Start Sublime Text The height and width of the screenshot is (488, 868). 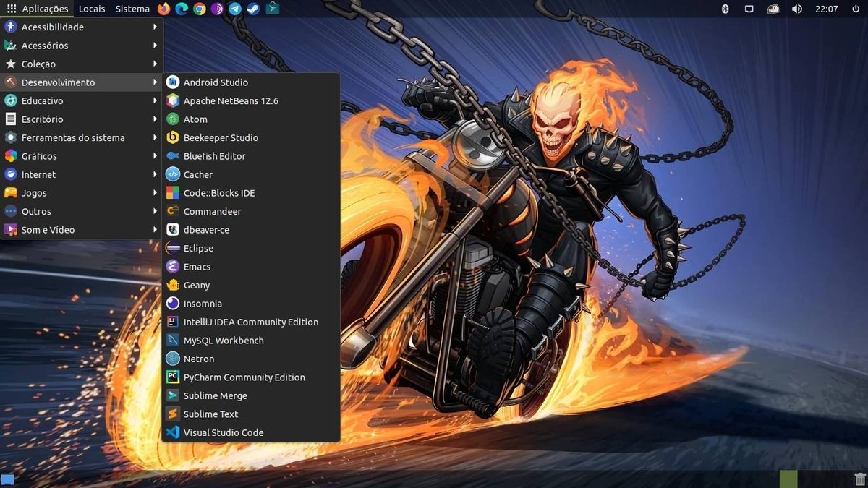tap(250, 414)
